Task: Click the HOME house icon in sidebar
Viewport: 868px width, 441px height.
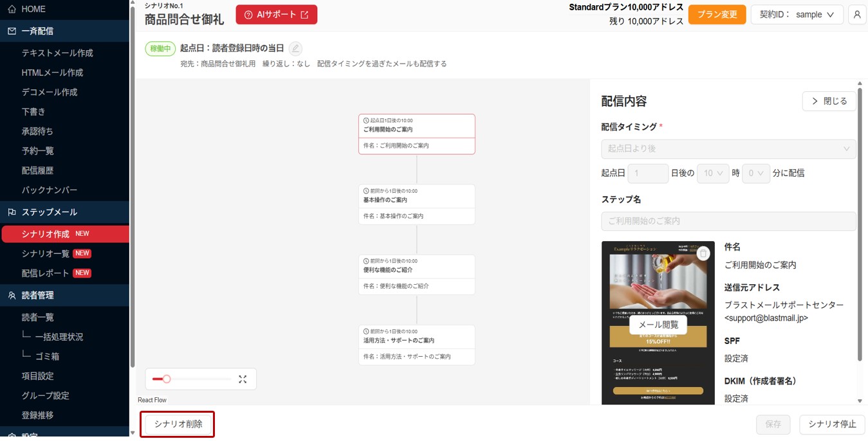Action: tap(12, 10)
